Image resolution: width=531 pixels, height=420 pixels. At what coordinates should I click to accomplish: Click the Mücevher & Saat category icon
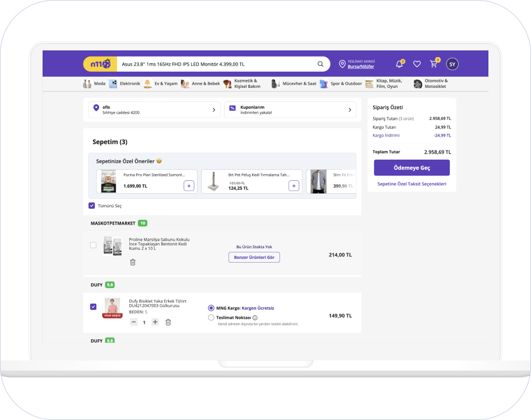click(276, 83)
